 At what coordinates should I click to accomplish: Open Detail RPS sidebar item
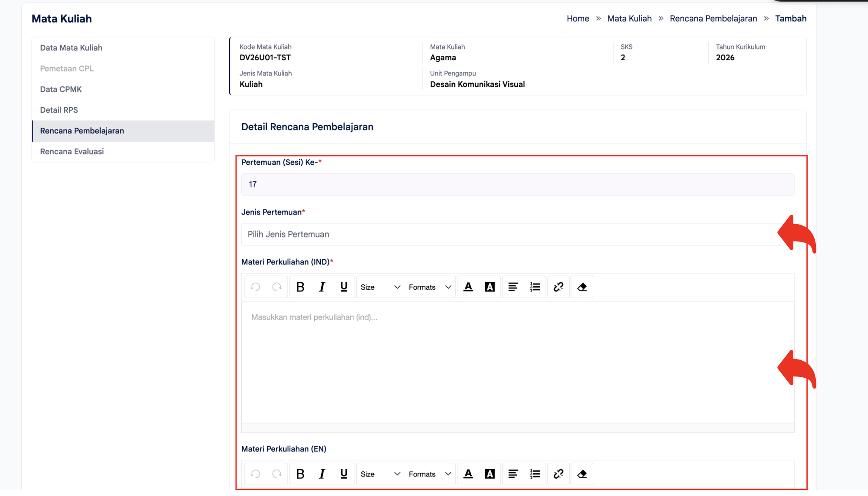pos(123,110)
